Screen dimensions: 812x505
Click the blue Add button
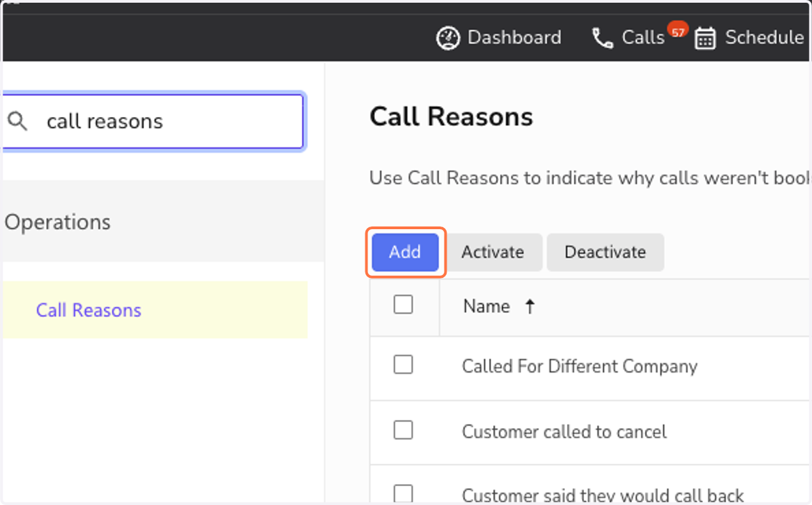(405, 252)
